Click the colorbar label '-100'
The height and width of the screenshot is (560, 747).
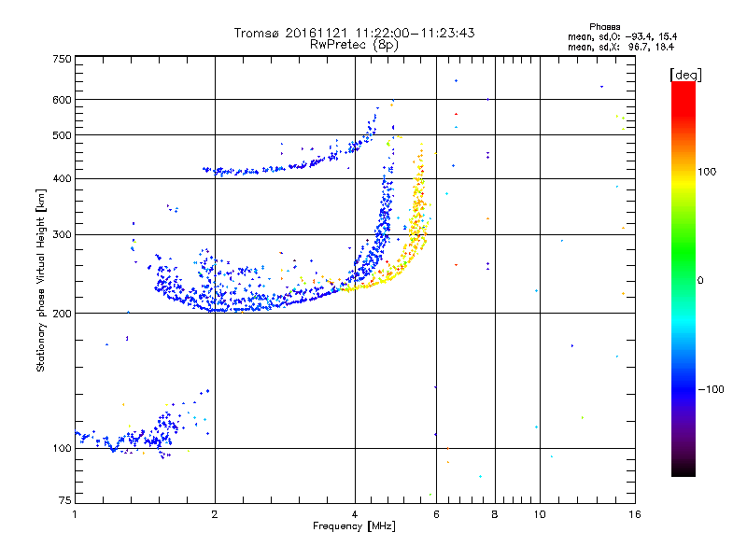pos(711,389)
